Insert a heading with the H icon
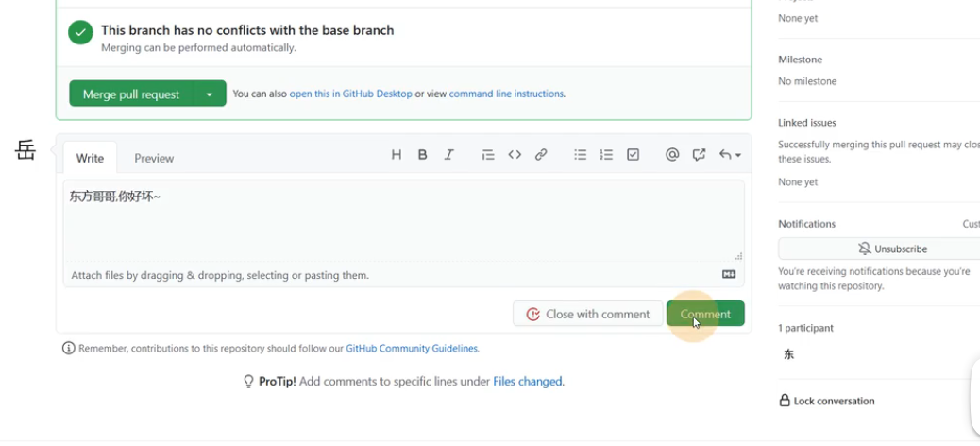 [x=397, y=155]
